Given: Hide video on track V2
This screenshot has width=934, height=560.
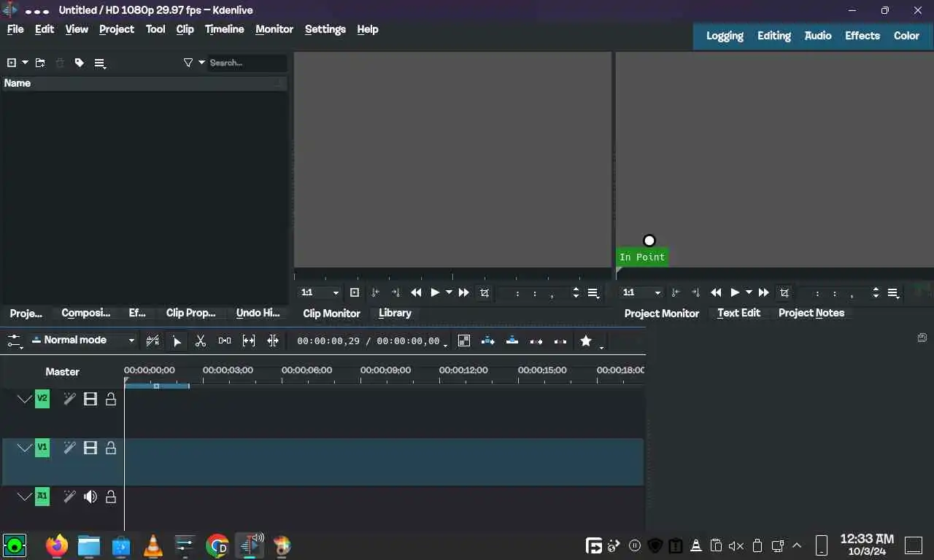Looking at the screenshot, I should point(90,399).
